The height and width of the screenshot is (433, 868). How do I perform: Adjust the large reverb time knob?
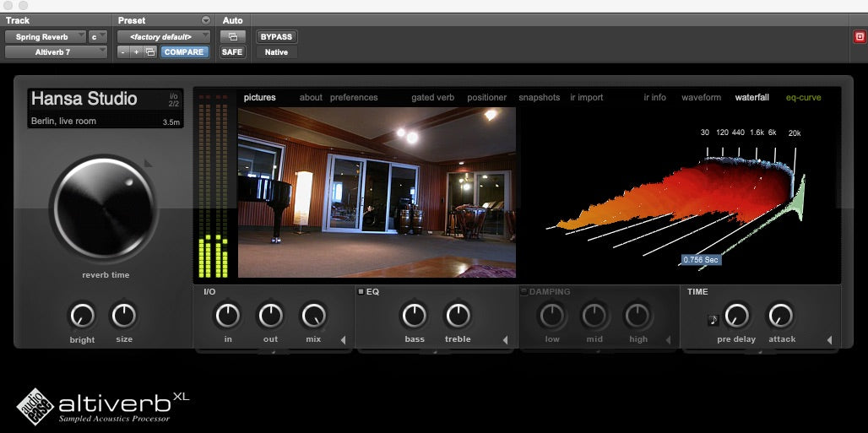point(104,208)
